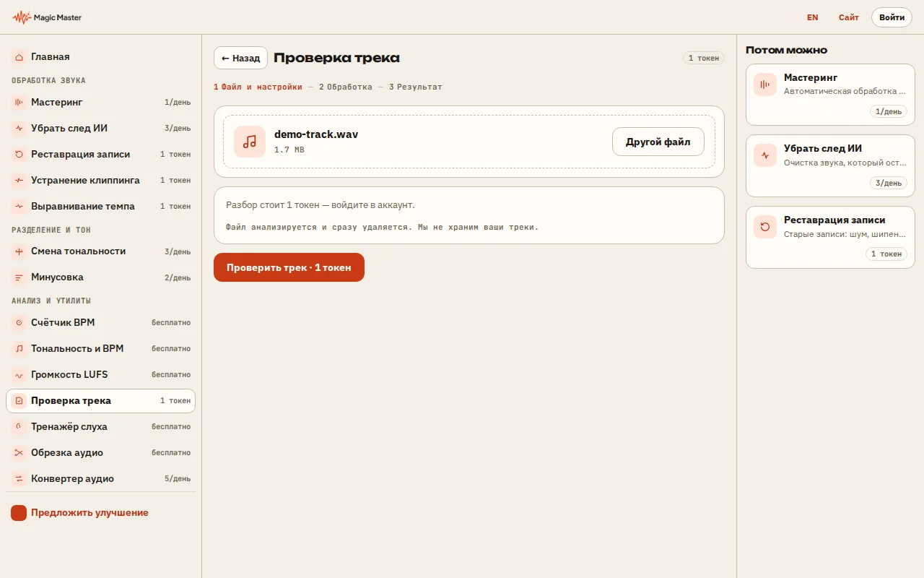Open Обрезка аудио scissors icon

(19, 453)
